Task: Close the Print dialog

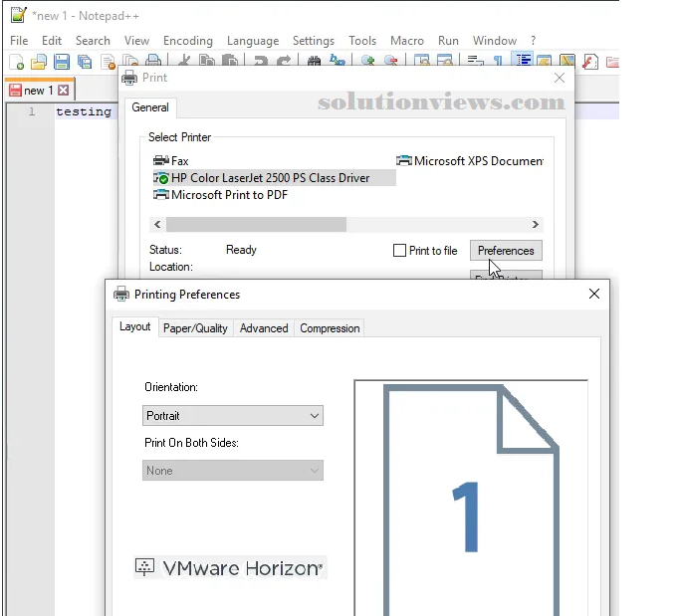Action: pos(560,78)
